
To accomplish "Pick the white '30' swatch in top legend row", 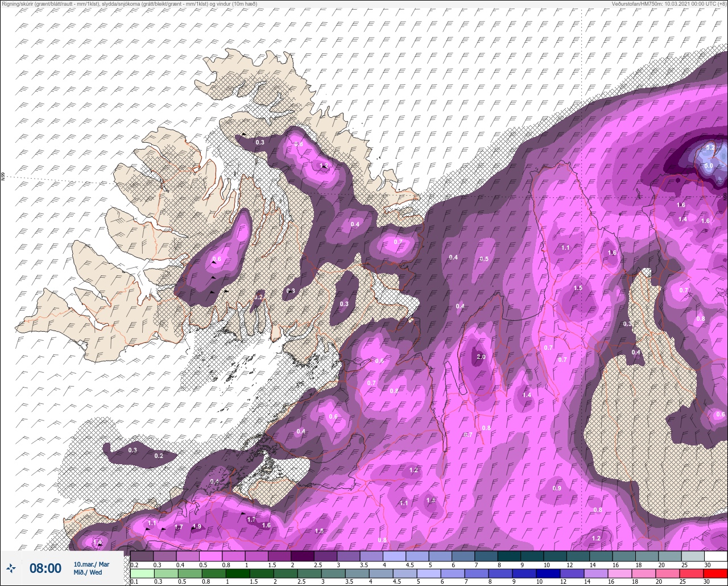I will (715, 556).
